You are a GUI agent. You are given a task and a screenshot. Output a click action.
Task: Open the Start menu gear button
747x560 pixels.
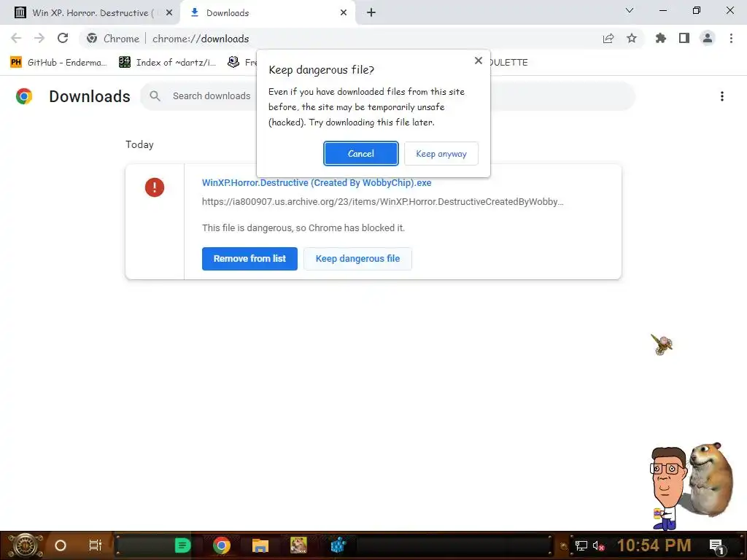click(25, 545)
